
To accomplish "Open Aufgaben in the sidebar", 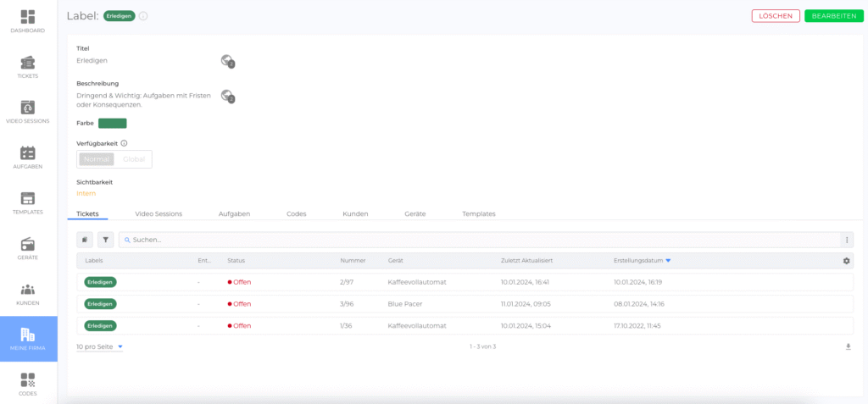I will pyautogui.click(x=28, y=158).
